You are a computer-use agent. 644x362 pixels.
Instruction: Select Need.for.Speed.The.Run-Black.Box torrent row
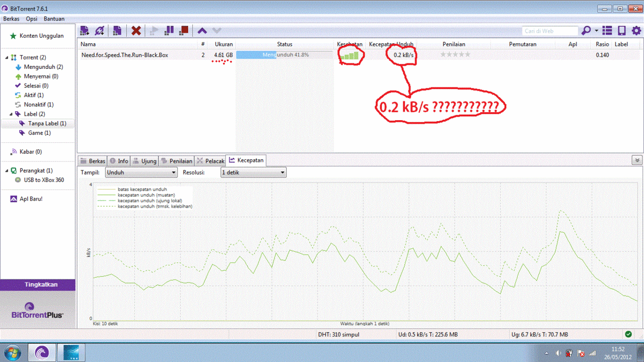pos(360,55)
